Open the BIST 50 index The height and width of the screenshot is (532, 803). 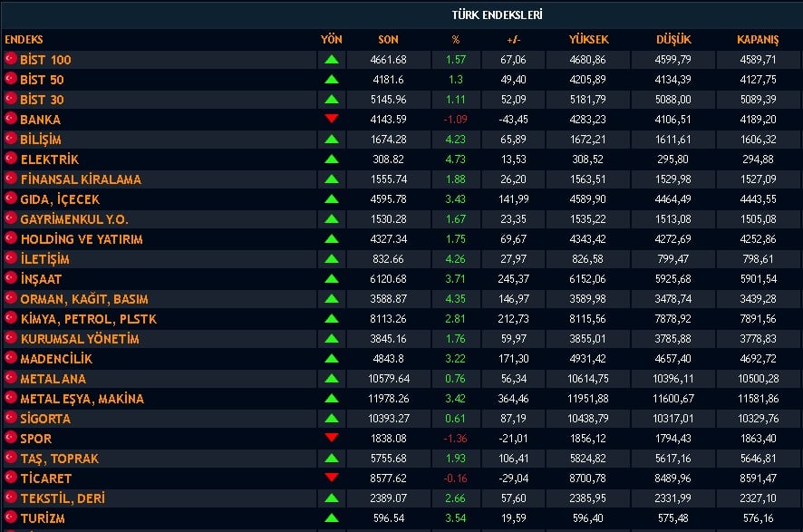(x=42, y=80)
